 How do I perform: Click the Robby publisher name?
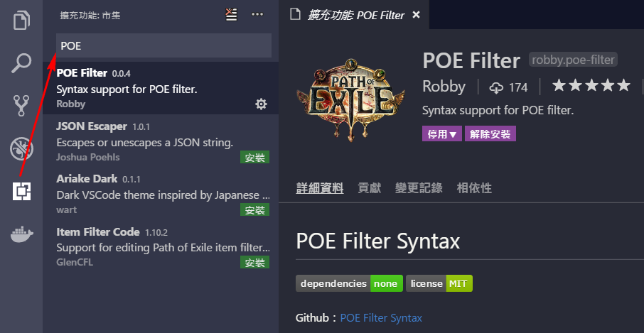coord(444,87)
